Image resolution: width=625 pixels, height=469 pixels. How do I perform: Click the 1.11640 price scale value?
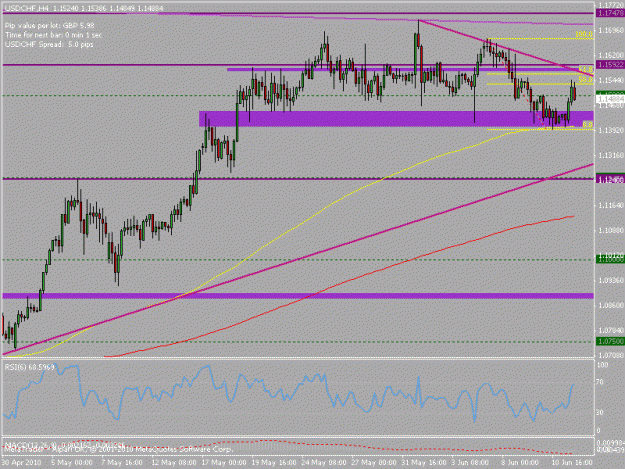[611, 205]
